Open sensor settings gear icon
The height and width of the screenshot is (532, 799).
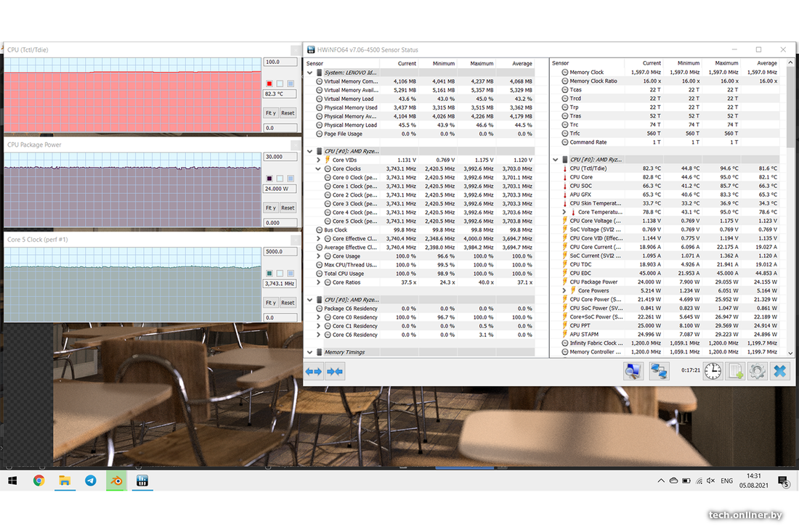pos(757,371)
